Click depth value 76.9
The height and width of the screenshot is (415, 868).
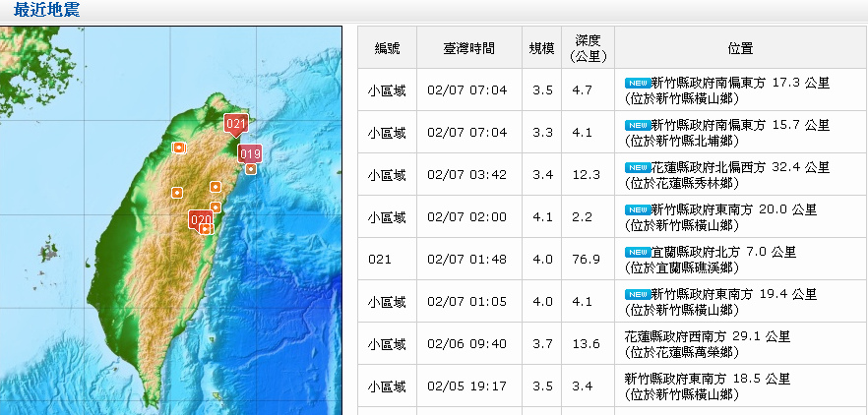587,260
